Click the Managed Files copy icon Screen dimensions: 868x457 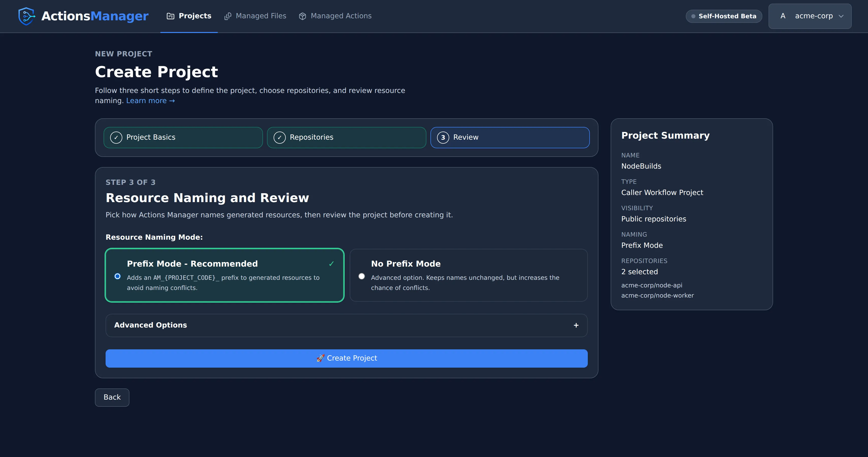point(228,16)
